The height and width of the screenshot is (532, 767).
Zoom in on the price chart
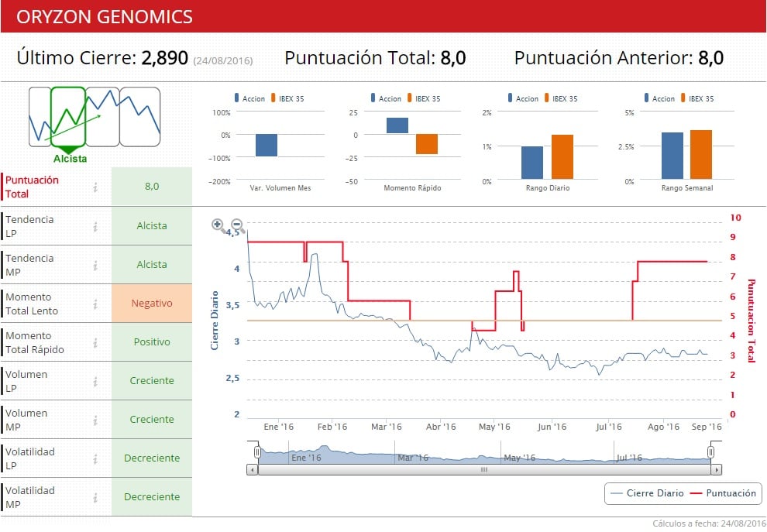[218, 225]
